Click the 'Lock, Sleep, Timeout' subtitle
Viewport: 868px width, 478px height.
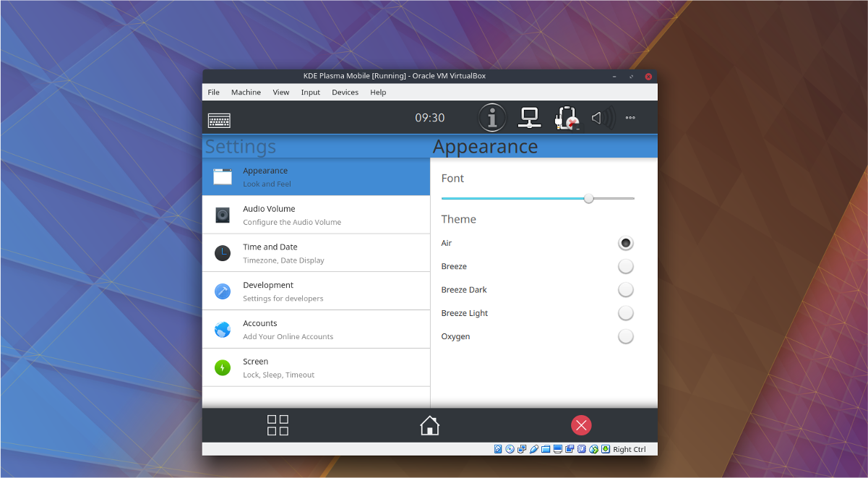(279, 375)
